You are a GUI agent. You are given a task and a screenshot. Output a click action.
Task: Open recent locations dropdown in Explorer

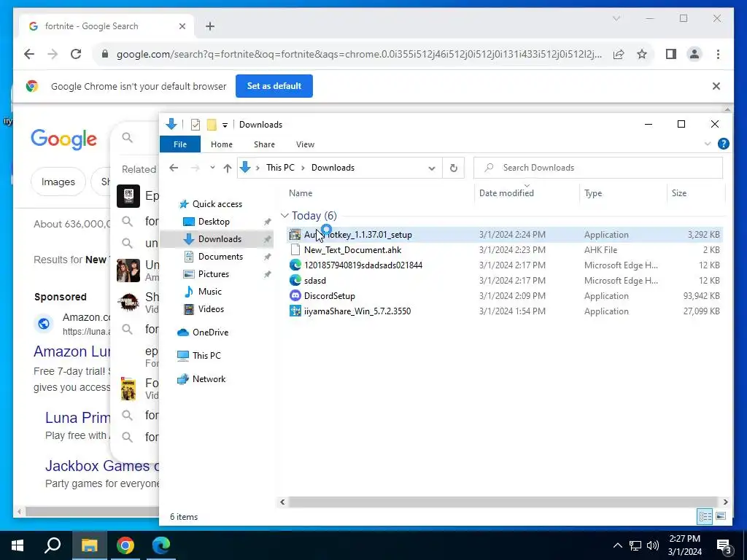pos(212,168)
